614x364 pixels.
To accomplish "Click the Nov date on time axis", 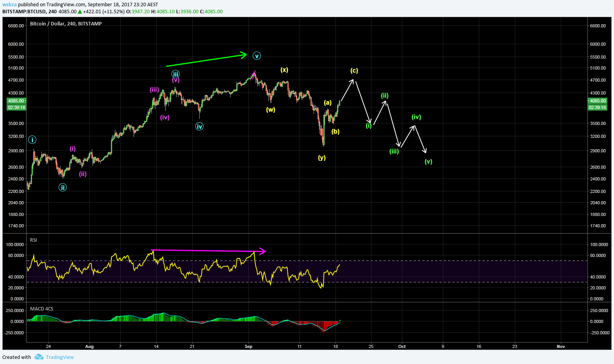I will click(x=561, y=346).
